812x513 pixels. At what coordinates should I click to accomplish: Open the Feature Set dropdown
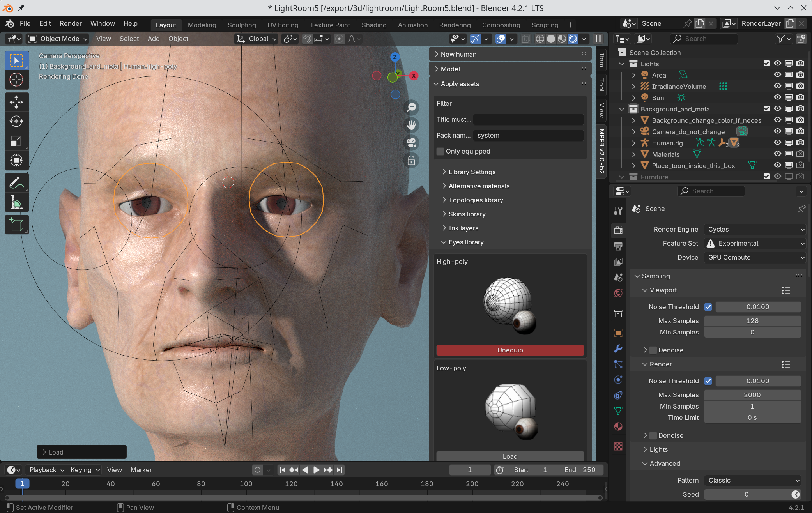[x=755, y=243]
